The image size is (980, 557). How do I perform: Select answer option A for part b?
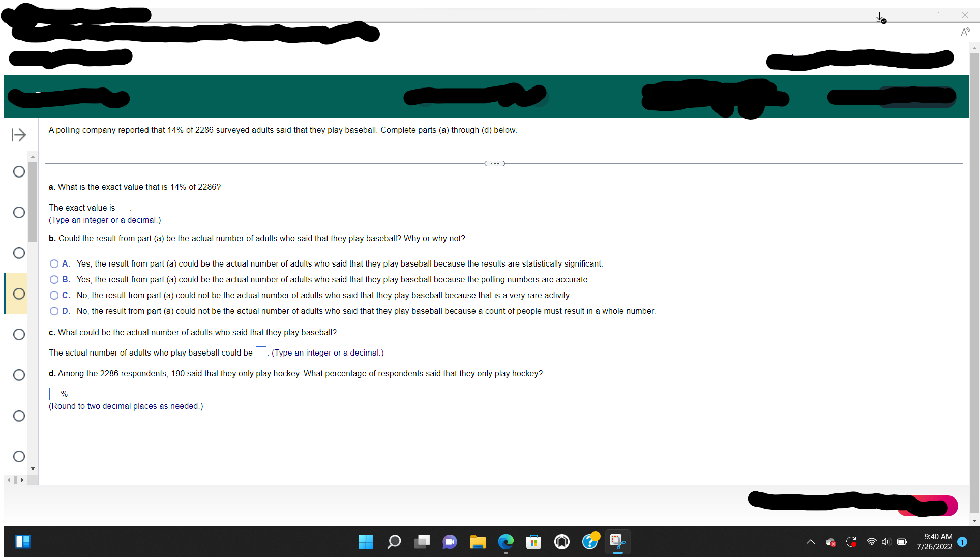tap(54, 264)
